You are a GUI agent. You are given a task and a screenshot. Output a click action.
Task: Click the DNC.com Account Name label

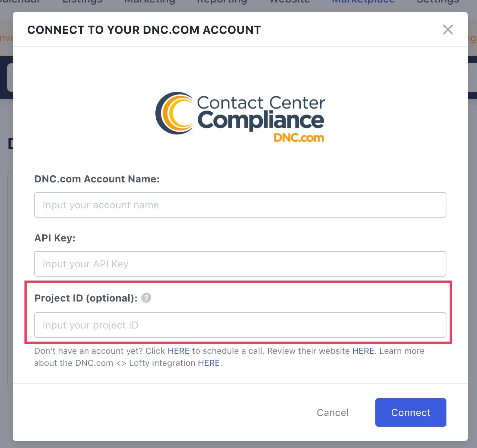tap(97, 179)
